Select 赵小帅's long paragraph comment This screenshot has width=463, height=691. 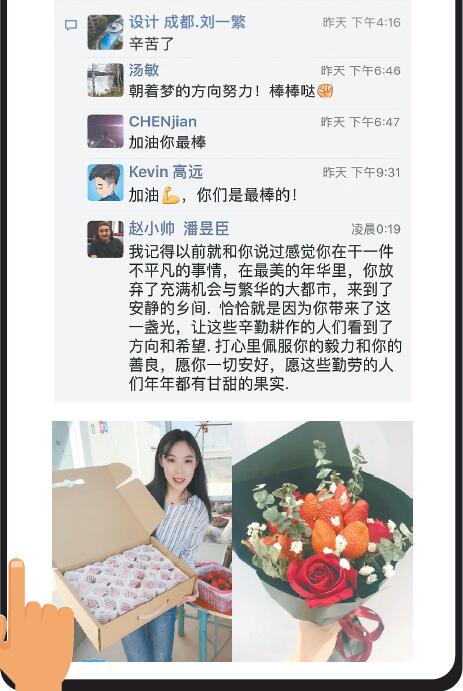pyautogui.click(x=265, y=318)
